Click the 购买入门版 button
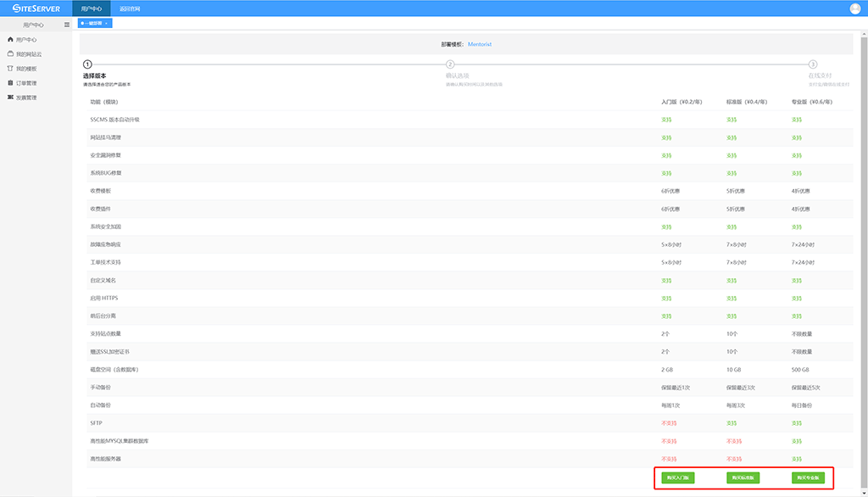Viewport: 868px width, 497px height. [x=678, y=477]
